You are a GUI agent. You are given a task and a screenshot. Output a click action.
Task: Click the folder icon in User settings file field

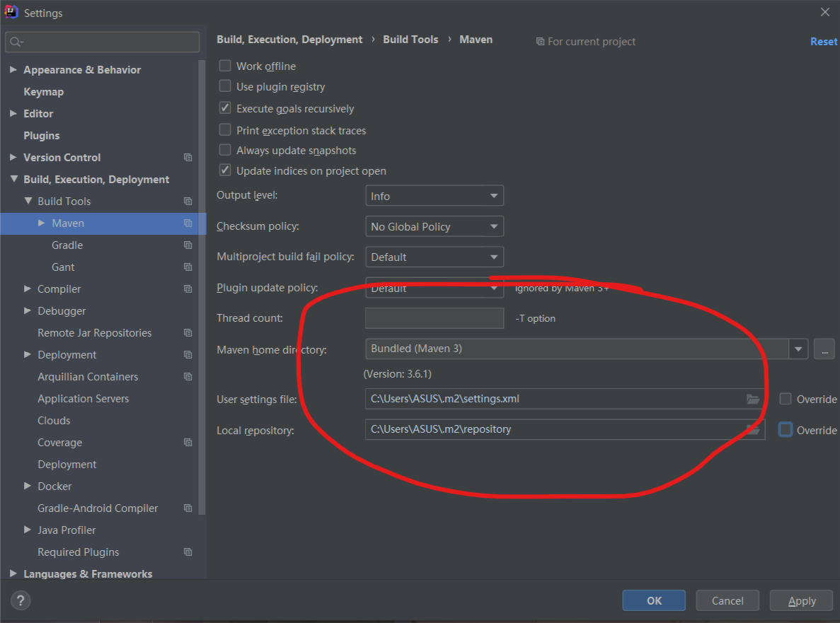coord(753,400)
